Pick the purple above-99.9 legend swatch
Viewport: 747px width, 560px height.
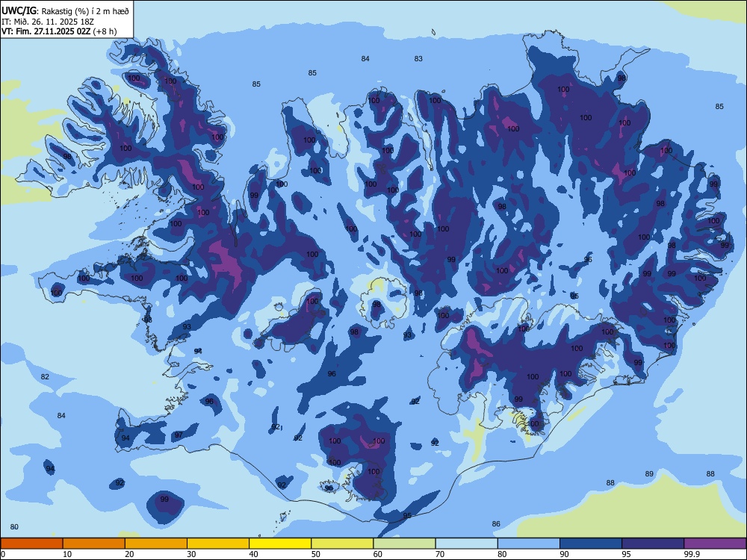click(715, 544)
